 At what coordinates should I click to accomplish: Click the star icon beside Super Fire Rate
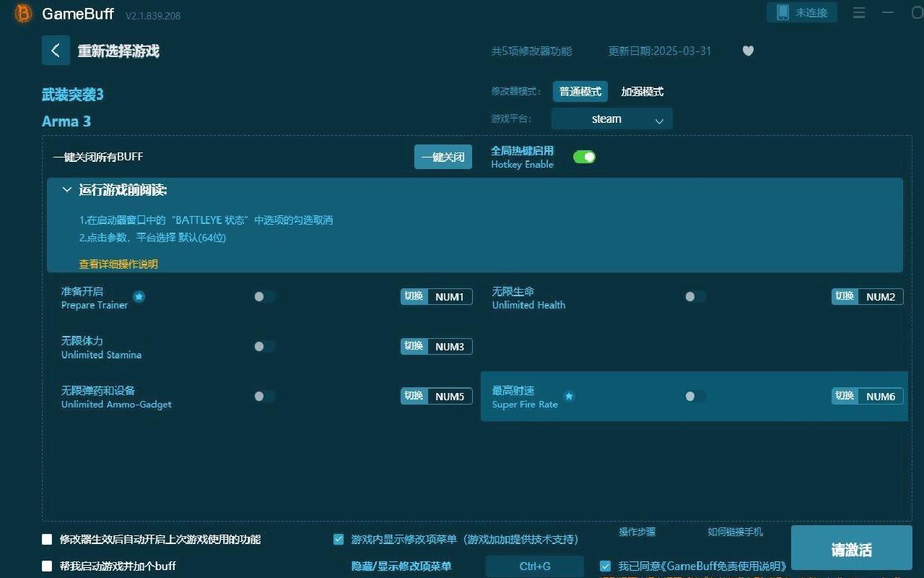point(569,396)
